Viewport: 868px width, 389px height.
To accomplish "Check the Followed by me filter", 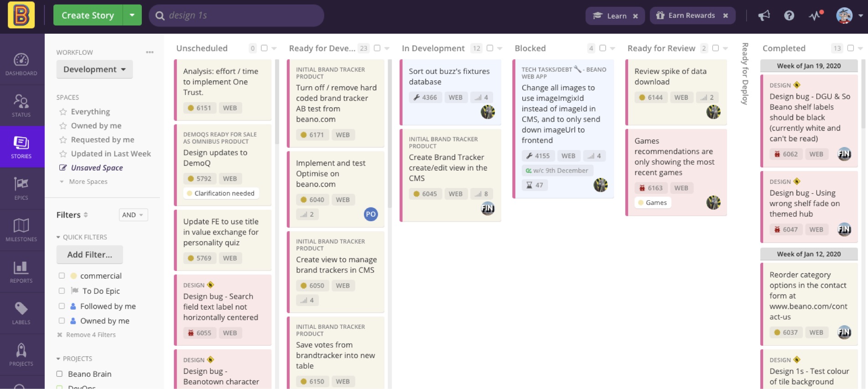I will pyautogui.click(x=62, y=306).
